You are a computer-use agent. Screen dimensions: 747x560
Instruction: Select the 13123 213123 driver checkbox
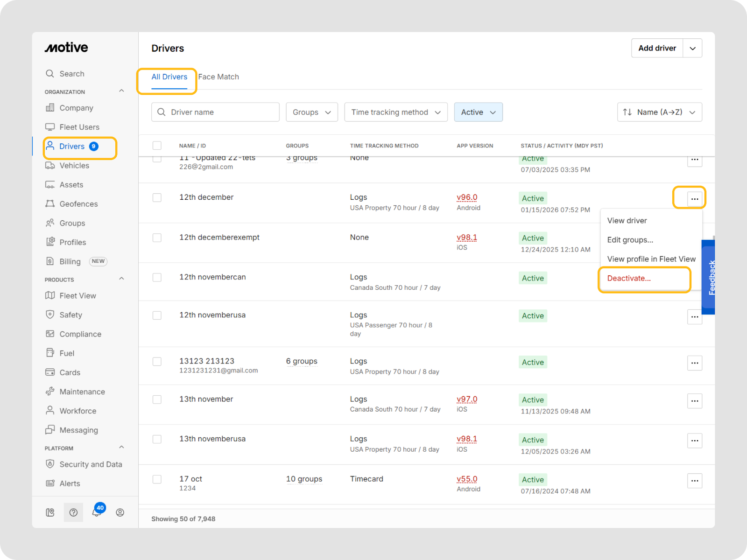click(157, 362)
